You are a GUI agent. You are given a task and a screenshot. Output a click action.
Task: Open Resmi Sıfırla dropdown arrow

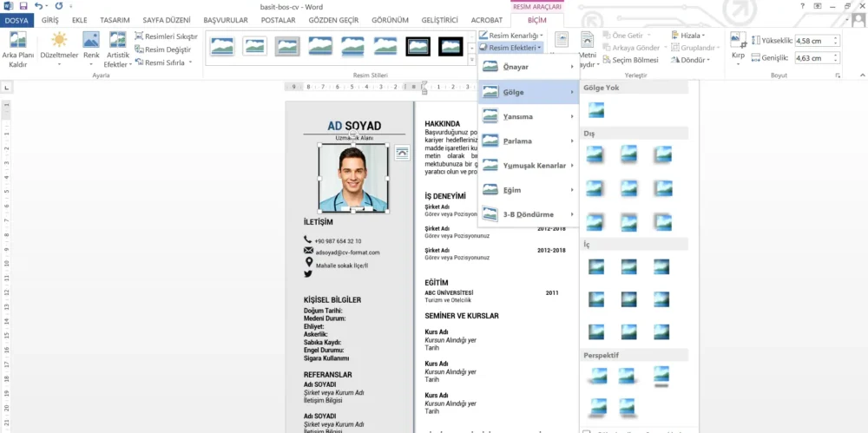[x=190, y=62]
